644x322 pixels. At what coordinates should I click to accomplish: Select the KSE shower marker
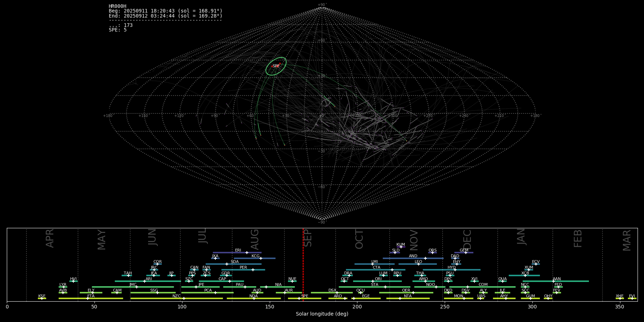(x=42, y=298)
